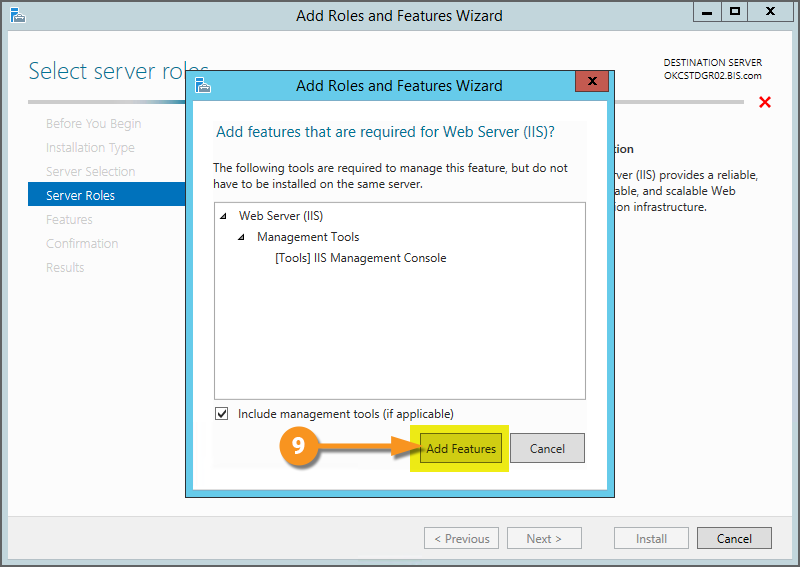Go back with the Previous button
The height and width of the screenshot is (567, 800).
[461, 538]
